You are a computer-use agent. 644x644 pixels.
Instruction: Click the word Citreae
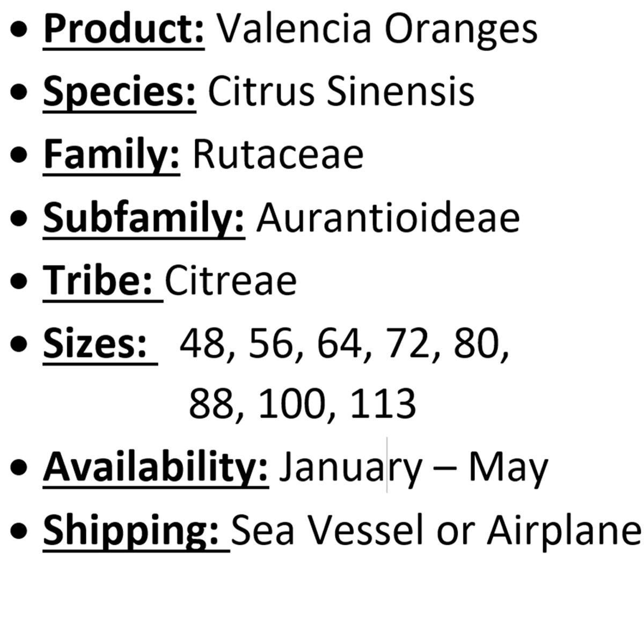point(231,280)
